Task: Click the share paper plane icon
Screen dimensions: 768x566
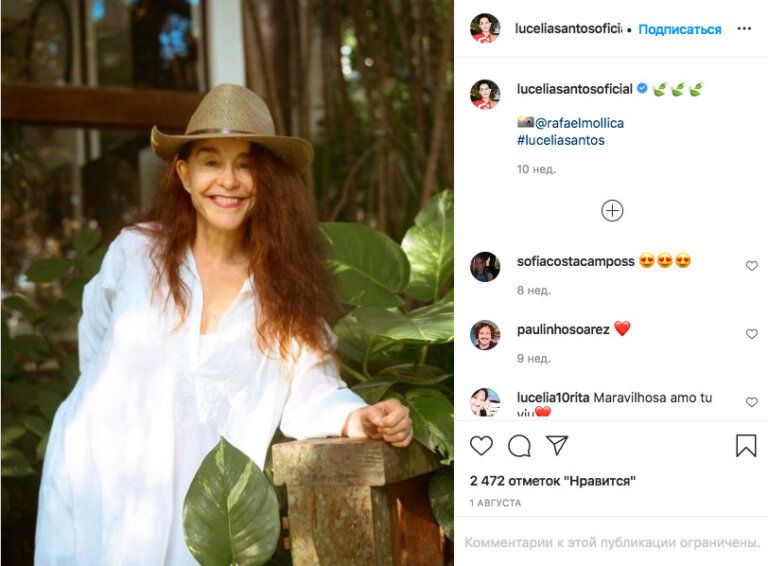Action: coord(557,445)
